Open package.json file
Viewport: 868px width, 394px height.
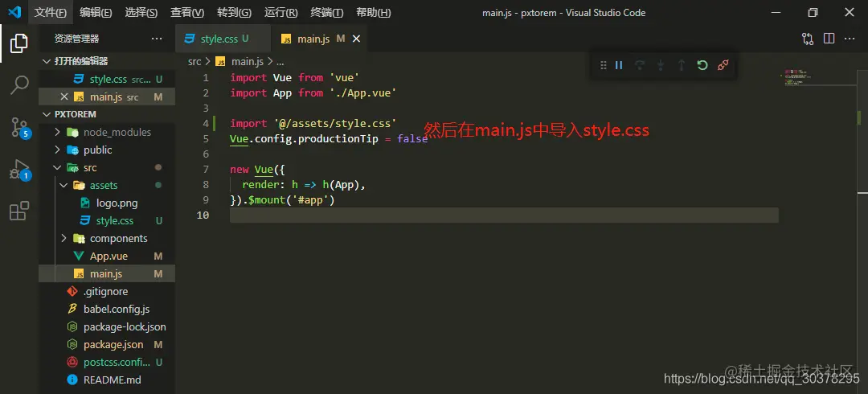pos(107,345)
